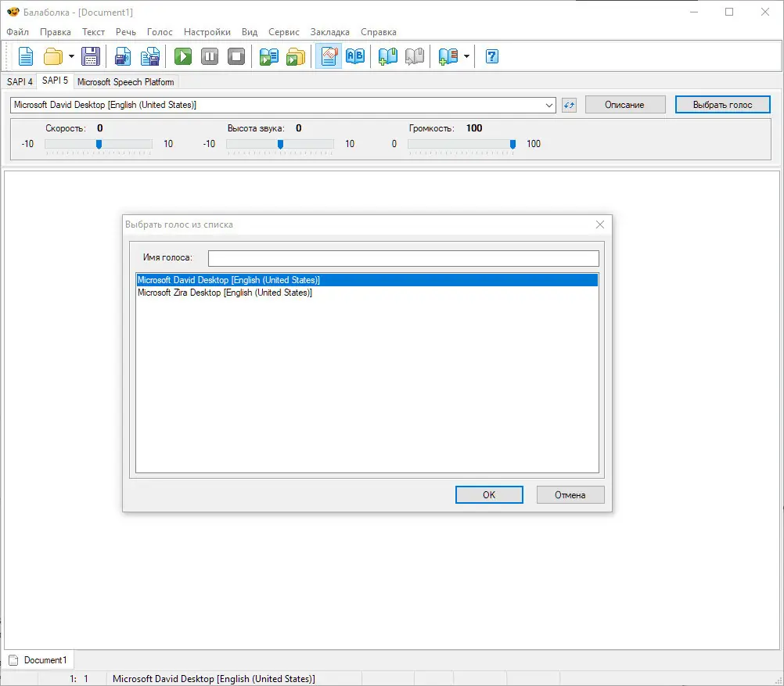Viewport: 784px width, 686px height.
Task: Minimize the Балаболка window
Action: click(694, 12)
